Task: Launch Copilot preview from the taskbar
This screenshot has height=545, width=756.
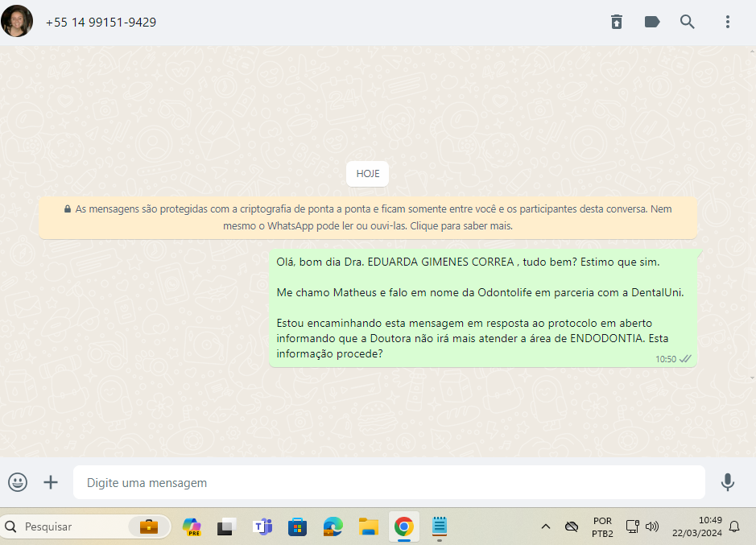Action: tap(192, 526)
